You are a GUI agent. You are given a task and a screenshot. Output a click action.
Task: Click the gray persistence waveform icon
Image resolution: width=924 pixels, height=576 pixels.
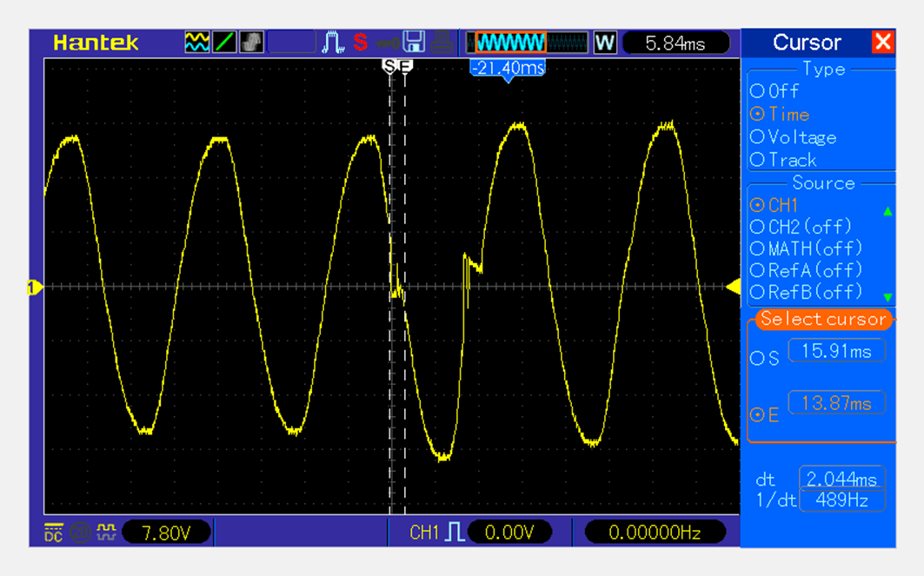(251, 43)
